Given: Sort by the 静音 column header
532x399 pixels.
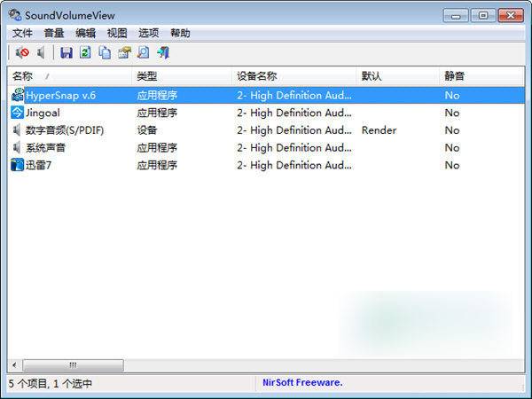Looking at the screenshot, I should [x=481, y=76].
